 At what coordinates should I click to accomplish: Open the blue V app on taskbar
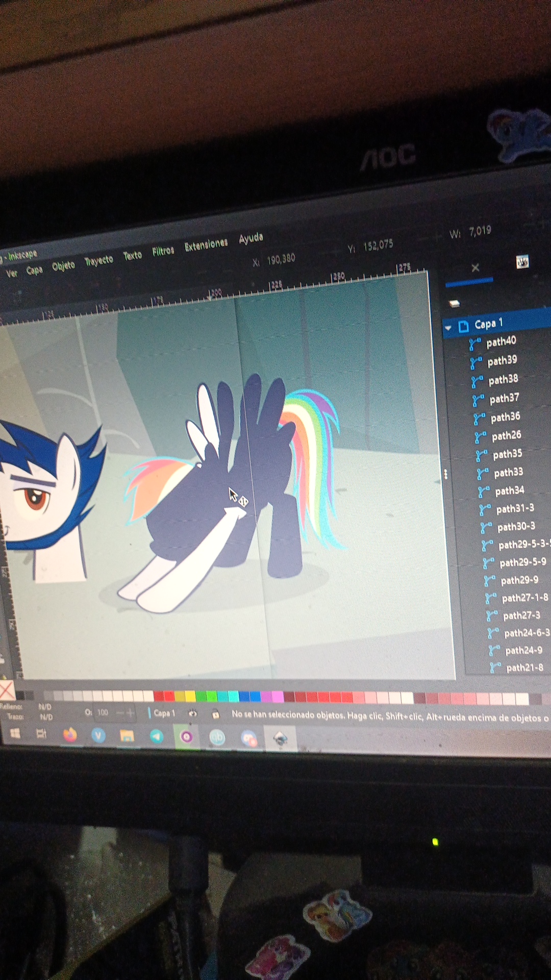coord(98,736)
